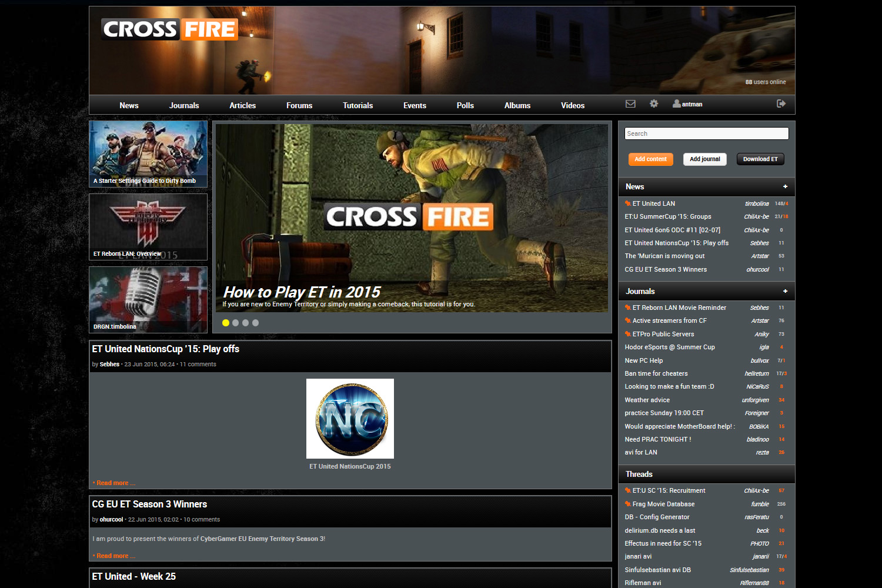Click the Add journal button
Viewport: 882px width, 588px height.
coord(705,159)
